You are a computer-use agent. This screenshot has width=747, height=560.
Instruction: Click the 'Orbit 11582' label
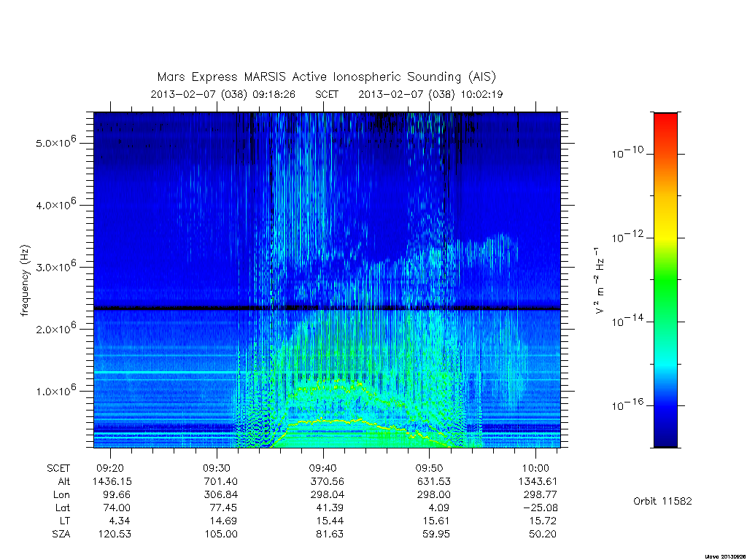[662, 501]
